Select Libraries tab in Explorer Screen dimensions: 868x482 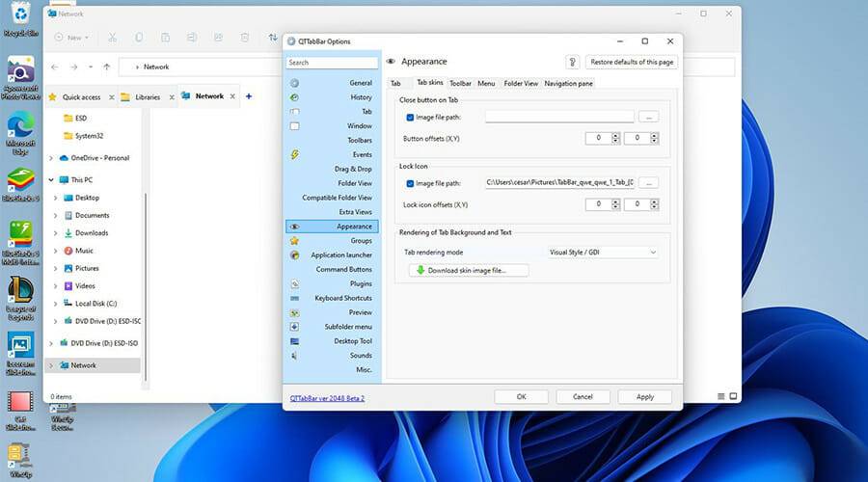point(148,96)
